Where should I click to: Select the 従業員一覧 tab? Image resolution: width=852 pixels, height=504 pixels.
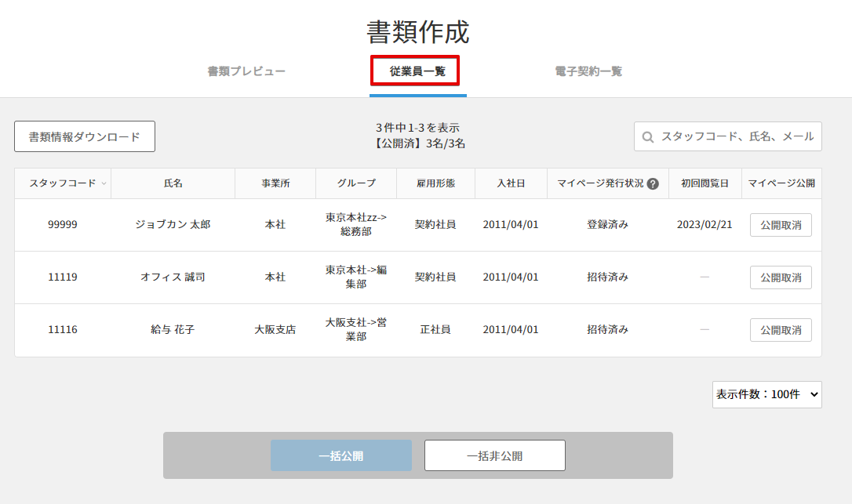coord(417,71)
